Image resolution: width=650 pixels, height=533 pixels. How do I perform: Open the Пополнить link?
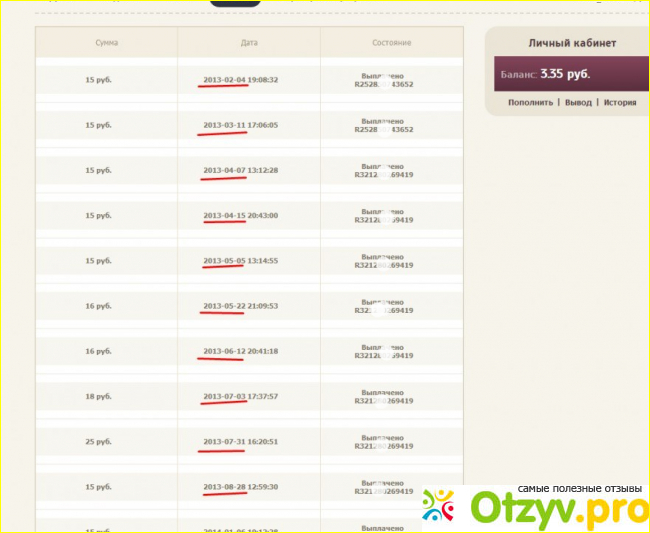tap(530, 102)
